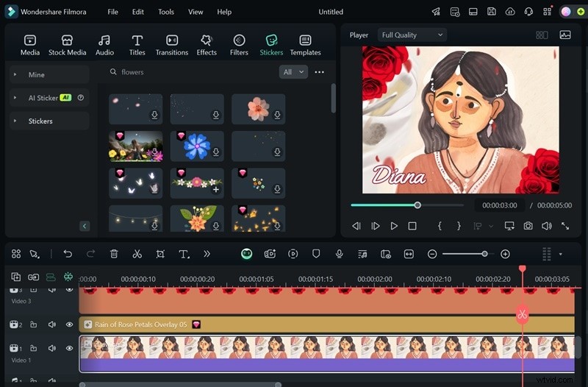Image resolution: width=588 pixels, height=387 pixels.
Task: Toggle lock on Video 1 track
Action: (33, 348)
